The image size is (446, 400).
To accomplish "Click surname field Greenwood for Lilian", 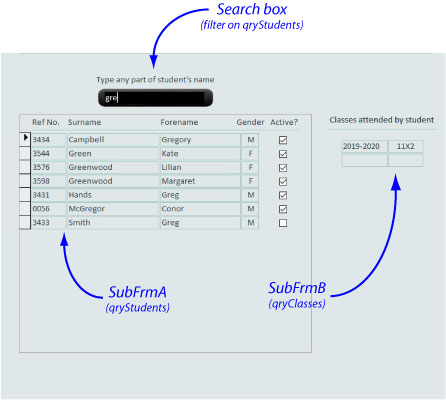I will [x=113, y=167].
